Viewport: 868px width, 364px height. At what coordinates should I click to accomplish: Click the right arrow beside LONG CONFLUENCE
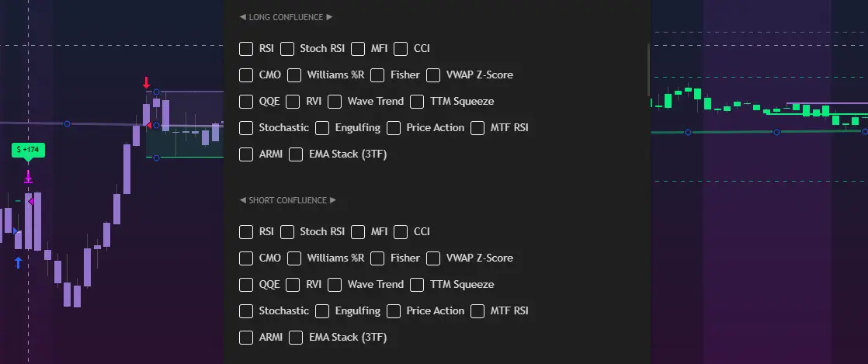pyautogui.click(x=329, y=17)
